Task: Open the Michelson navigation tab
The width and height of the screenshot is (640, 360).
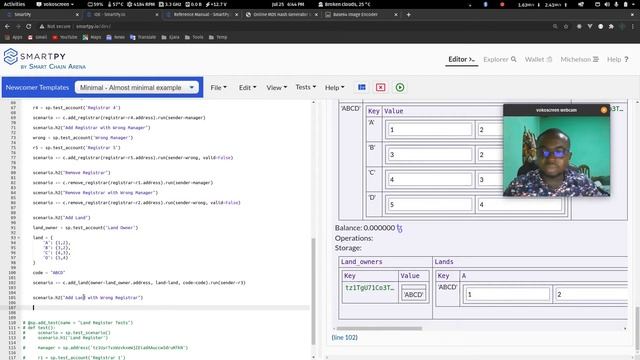Action: pos(579,60)
